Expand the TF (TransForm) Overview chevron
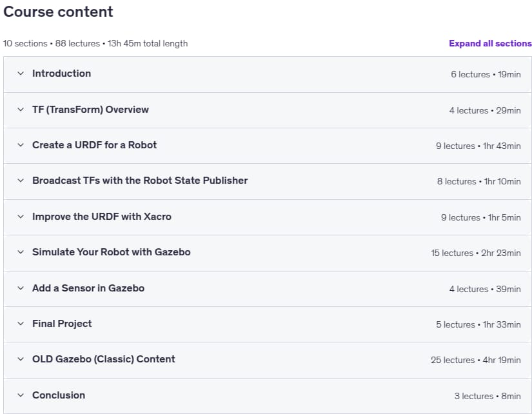532x414 pixels. (21, 109)
